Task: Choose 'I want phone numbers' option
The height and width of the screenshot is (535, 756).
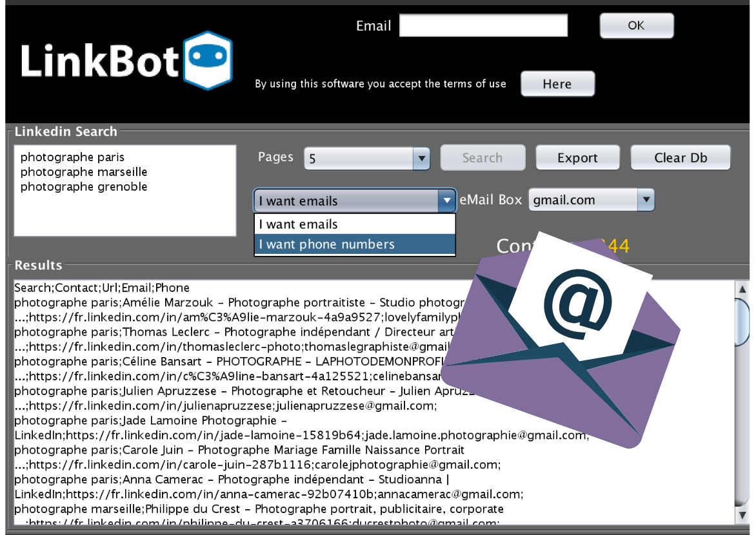Action: tap(354, 244)
